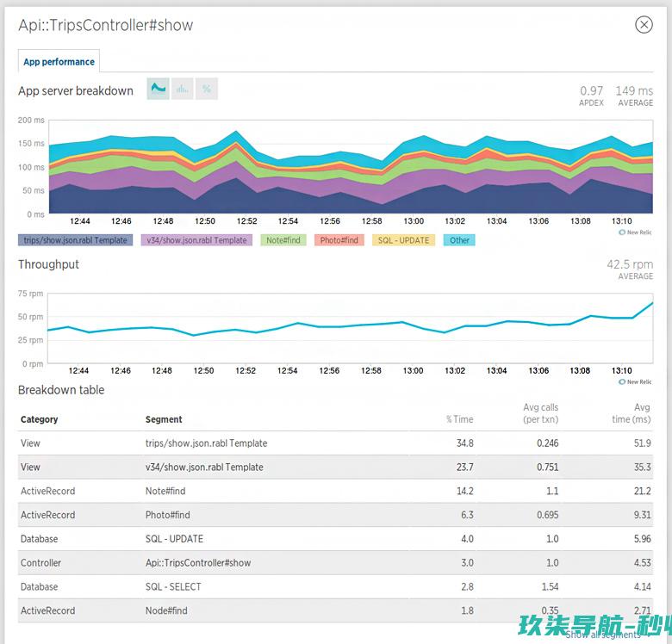Viewport: 672px width, 644px height.
Task: Switch to area chart view icon
Action: 159,89
